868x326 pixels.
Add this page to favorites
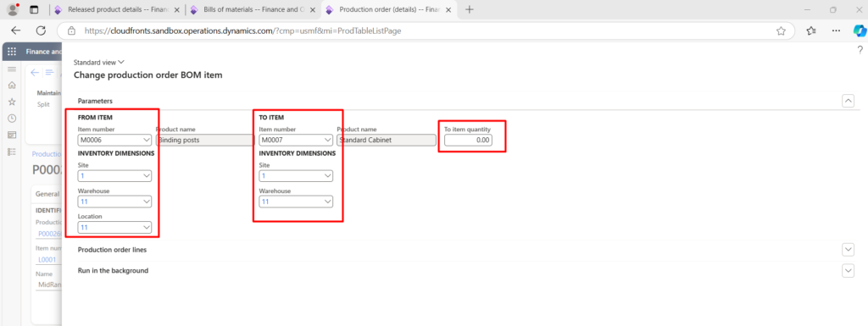pyautogui.click(x=781, y=31)
